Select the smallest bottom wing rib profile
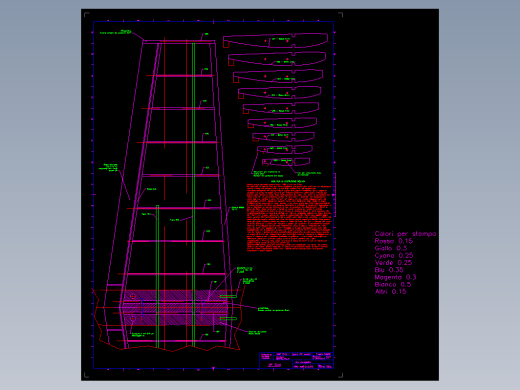Image resolution: width=520 pixels, height=390 pixels. 286,162
